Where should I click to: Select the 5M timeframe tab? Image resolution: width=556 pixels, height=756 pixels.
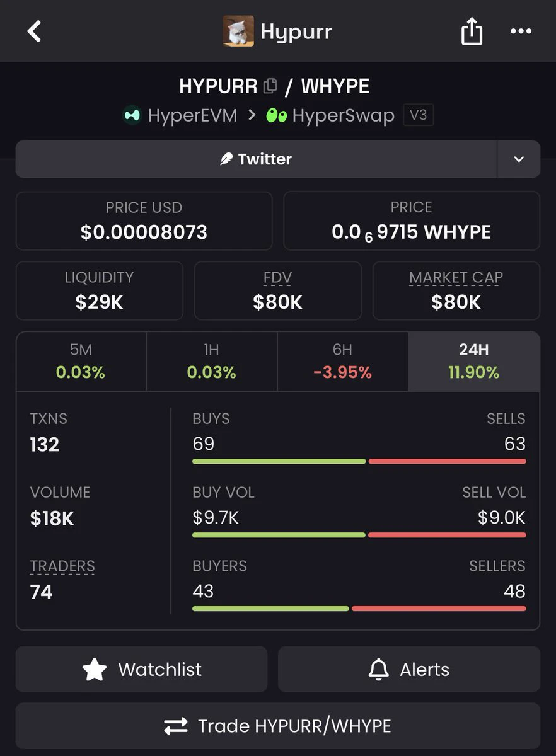tap(81, 362)
